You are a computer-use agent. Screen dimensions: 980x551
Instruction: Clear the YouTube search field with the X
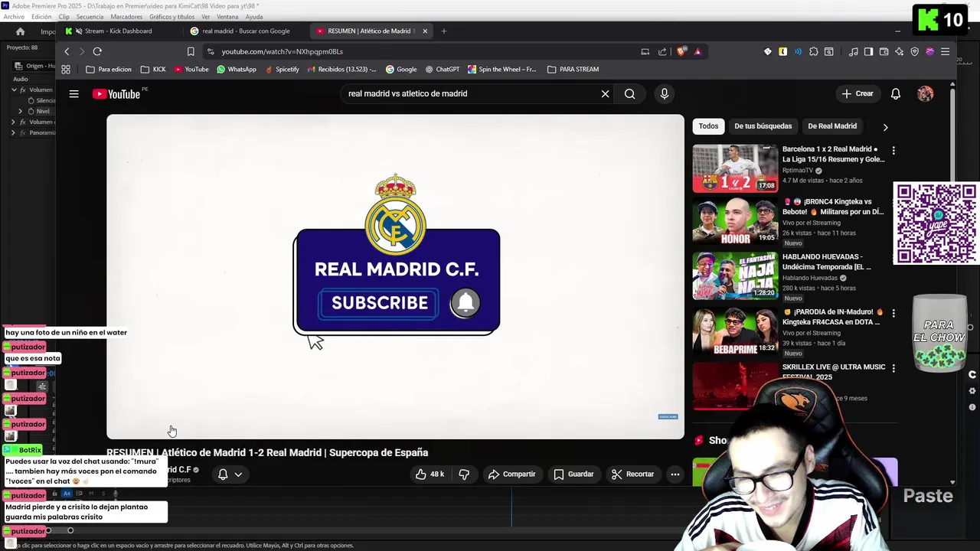[x=605, y=93]
